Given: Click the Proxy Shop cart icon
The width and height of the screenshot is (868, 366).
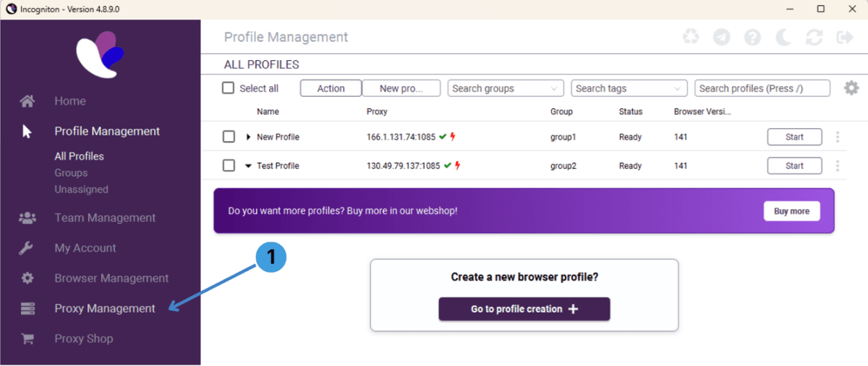Looking at the screenshot, I should pos(27,339).
